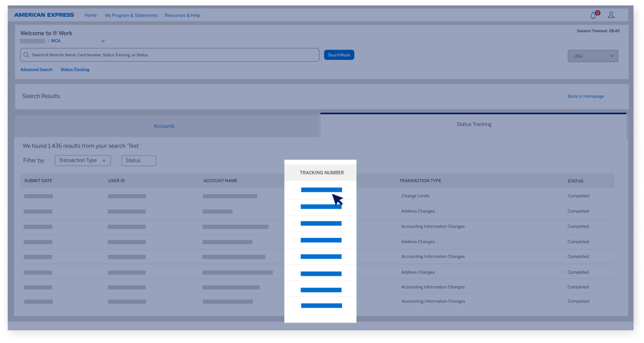Open Advanced Search

(36, 69)
